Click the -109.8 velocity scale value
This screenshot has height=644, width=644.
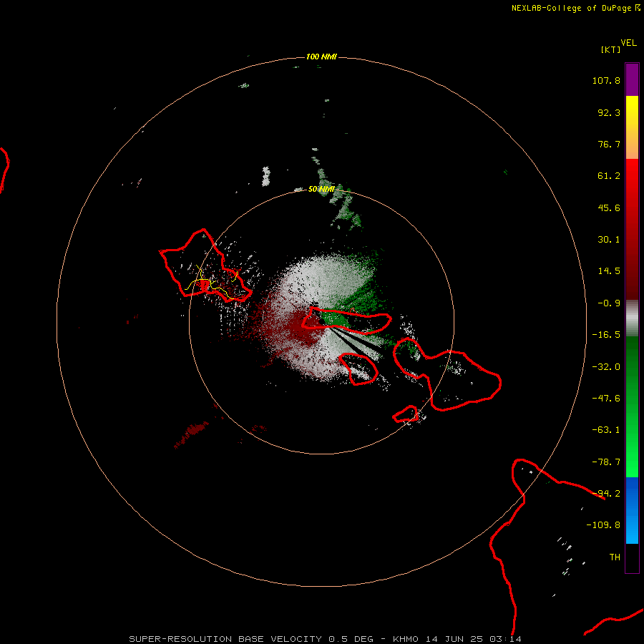(603, 525)
